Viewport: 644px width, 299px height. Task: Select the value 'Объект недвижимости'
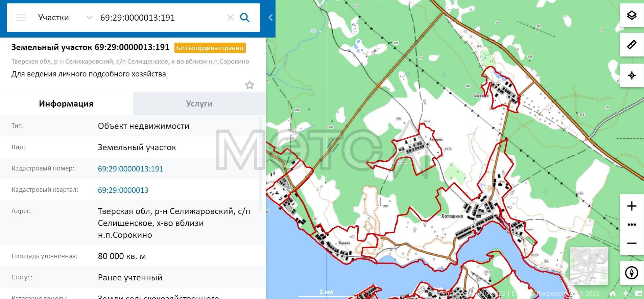pos(144,126)
